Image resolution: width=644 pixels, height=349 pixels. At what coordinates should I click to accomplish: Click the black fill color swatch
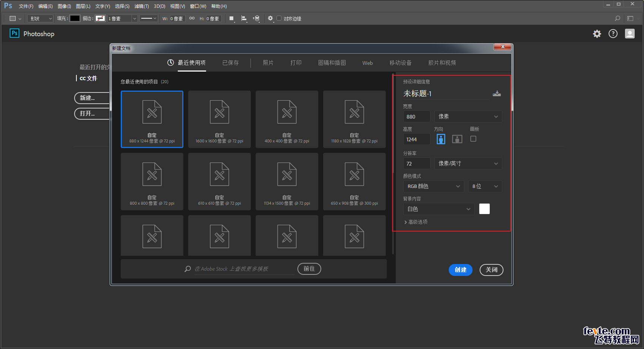tap(75, 18)
